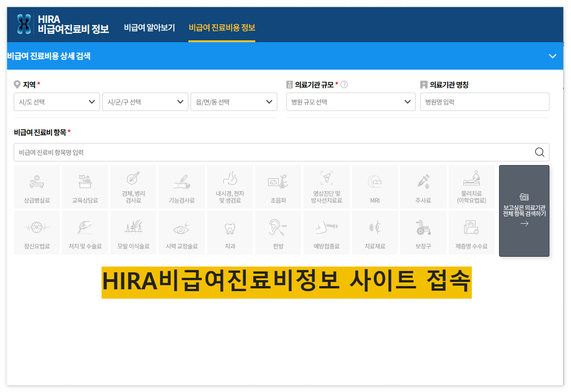Open the 시/군/구 선택 dropdown
Screen dimensions: 571x392
(145, 102)
